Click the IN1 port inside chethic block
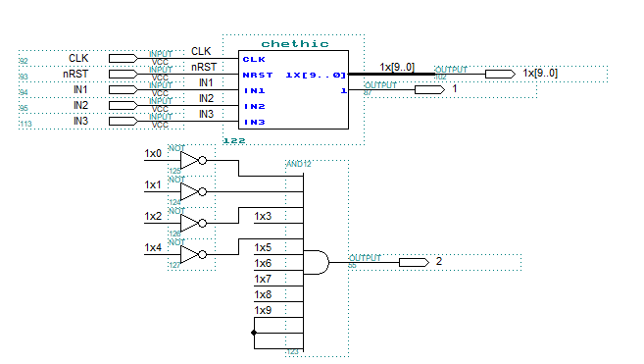This screenshot has height=364, width=644. tap(254, 90)
